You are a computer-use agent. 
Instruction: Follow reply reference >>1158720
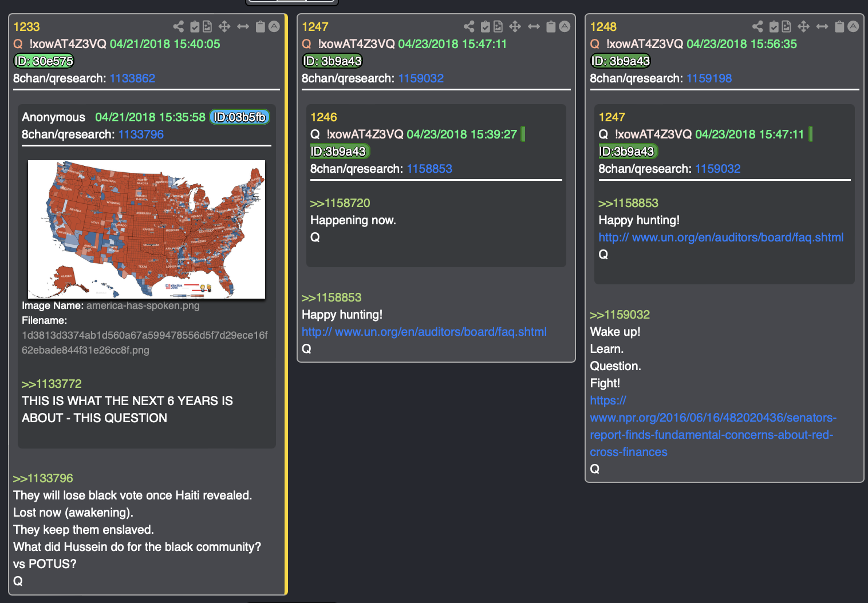pyautogui.click(x=340, y=203)
